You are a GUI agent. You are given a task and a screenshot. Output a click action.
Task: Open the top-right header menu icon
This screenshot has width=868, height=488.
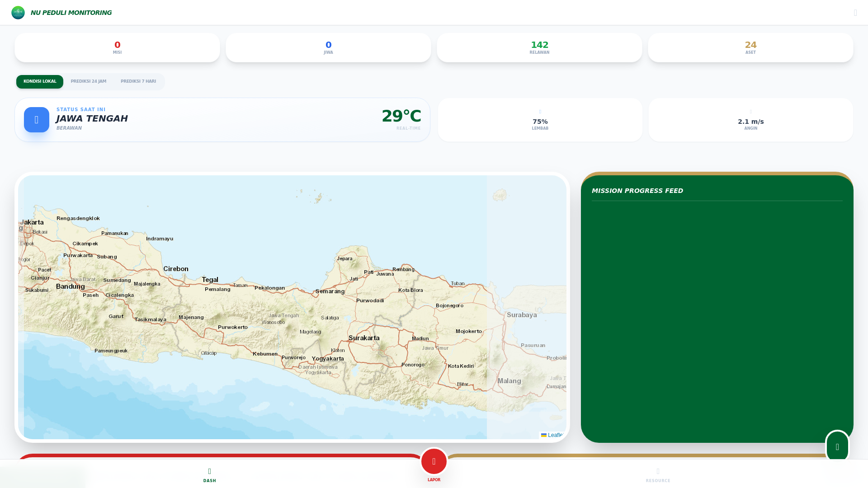pyautogui.click(x=855, y=13)
